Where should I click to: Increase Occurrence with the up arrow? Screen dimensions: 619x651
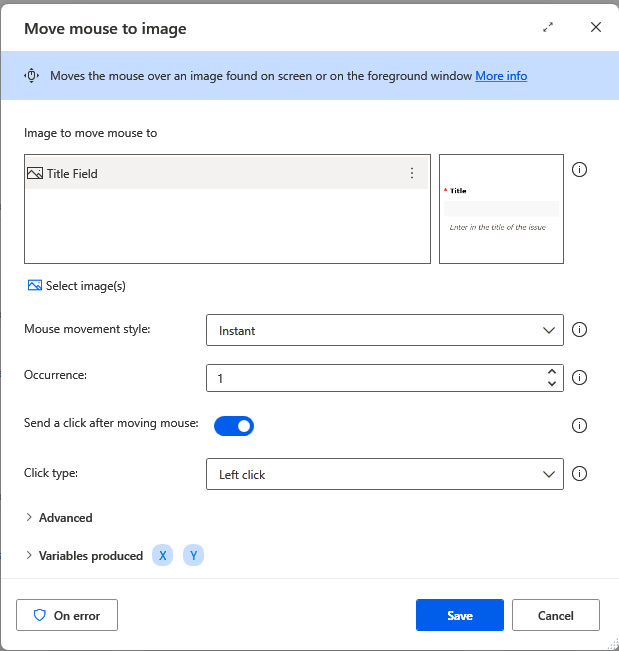[552, 372]
